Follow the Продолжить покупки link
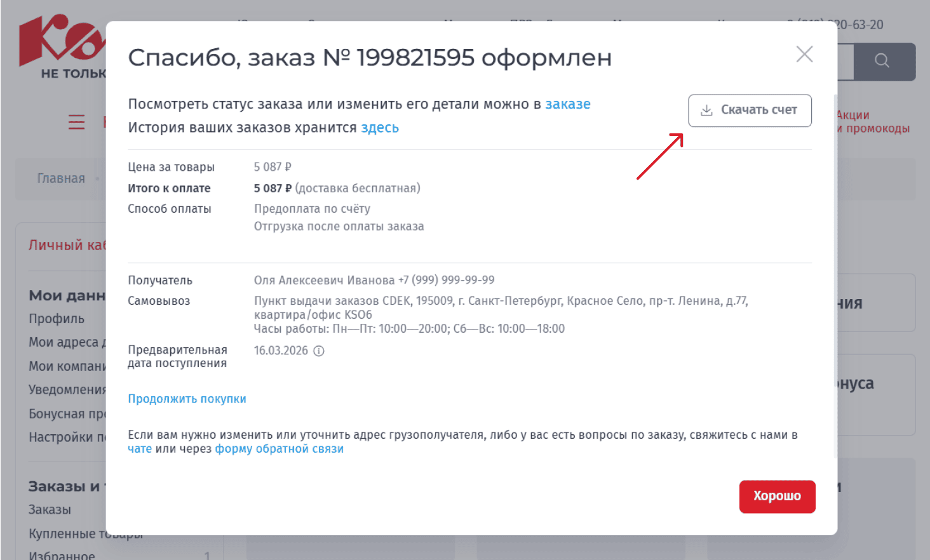This screenshot has width=930, height=560. tap(187, 399)
